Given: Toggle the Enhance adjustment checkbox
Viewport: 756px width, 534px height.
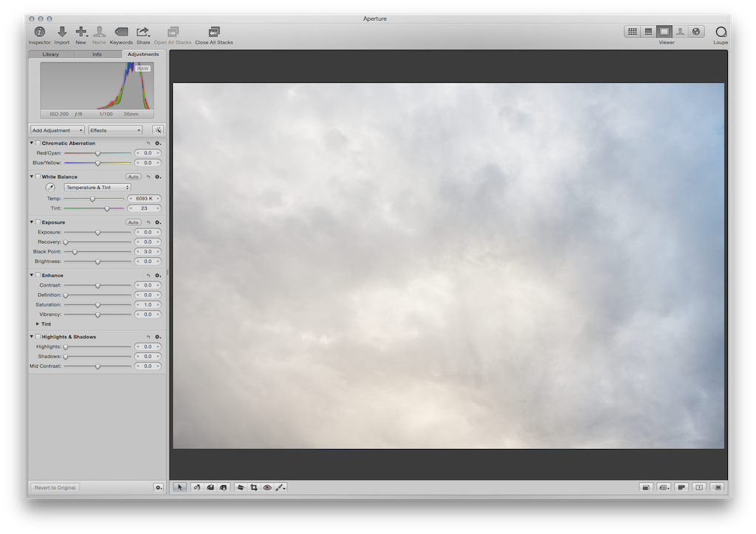Looking at the screenshot, I should [x=38, y=275].
